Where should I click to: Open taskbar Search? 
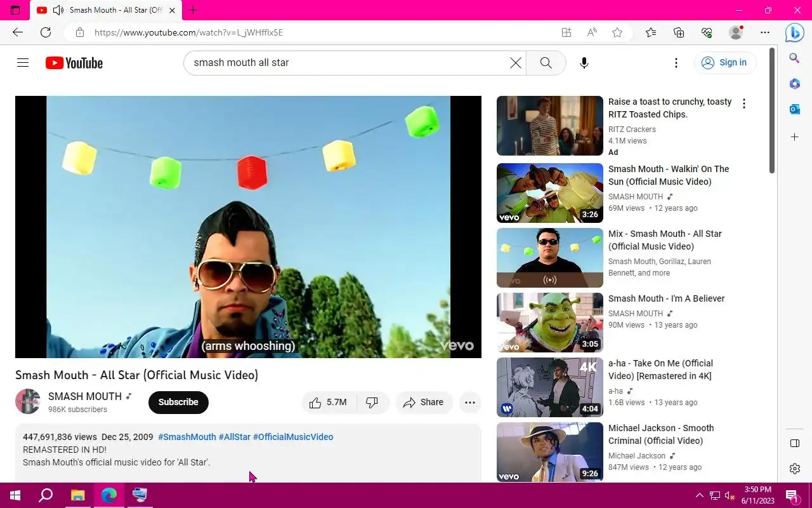[x=46, y=495]
